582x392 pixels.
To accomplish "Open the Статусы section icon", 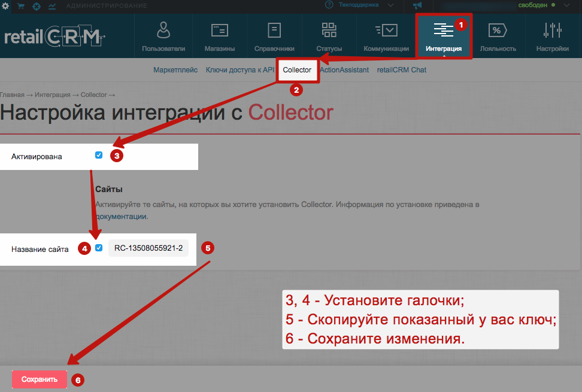I will (329, 30).
